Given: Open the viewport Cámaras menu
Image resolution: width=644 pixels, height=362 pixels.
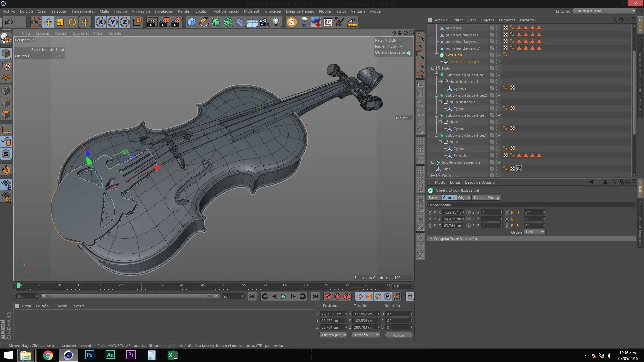Looking at the screenshot, I should pos(42,33).
